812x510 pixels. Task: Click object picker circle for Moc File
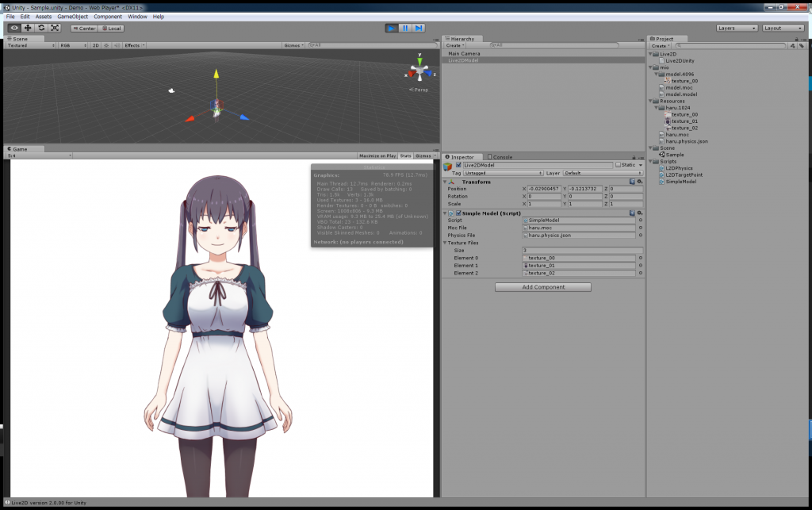coord(641,228)
